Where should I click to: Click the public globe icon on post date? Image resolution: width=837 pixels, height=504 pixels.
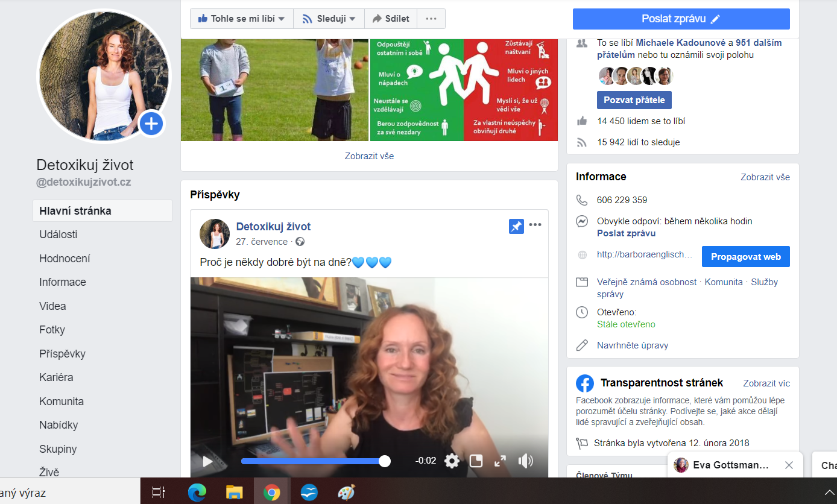point(300,242)
